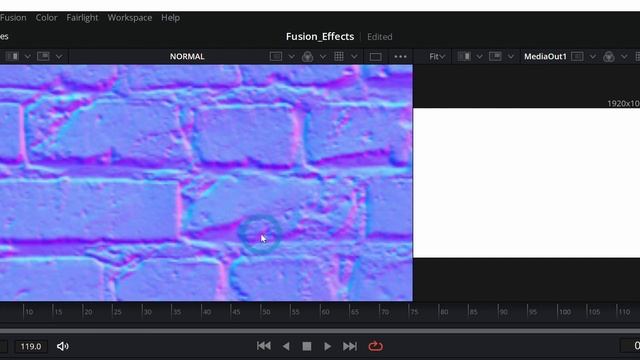Click the gray playback range bar
Viewport: 640px width, 360px height.
tap(320, 331)
